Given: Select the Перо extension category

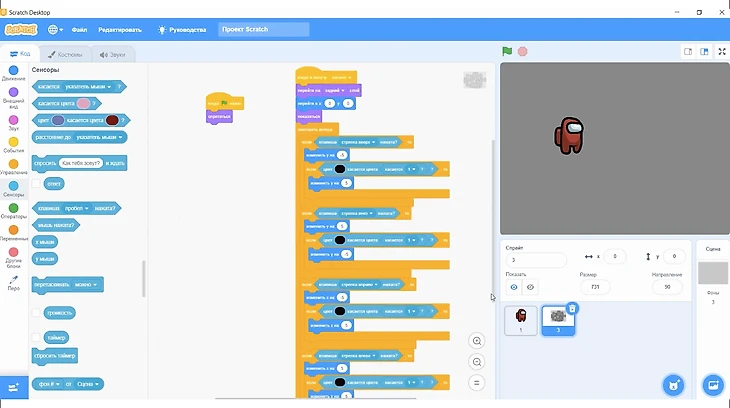Looking at the screenshot, I should click(14, 283).
